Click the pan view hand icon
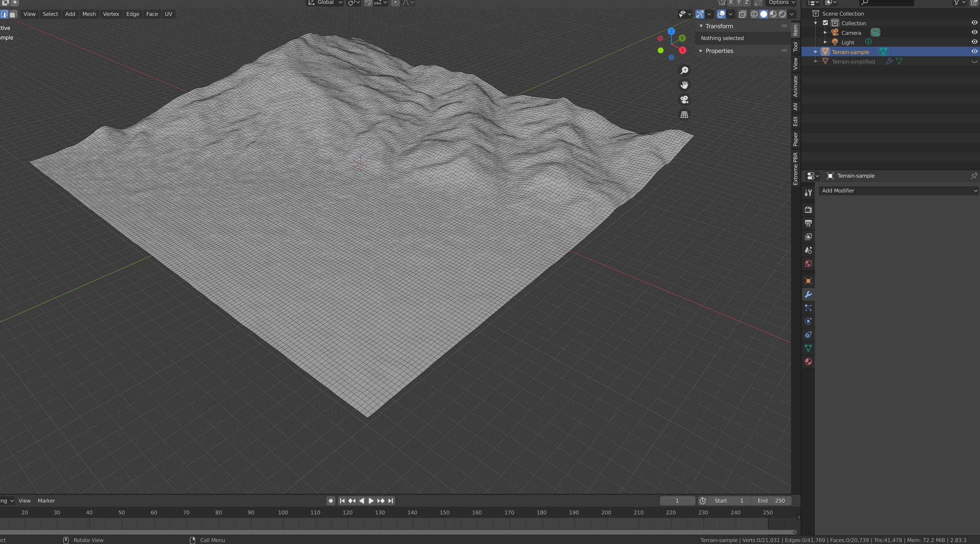This screenshot has width=980, height=544. coord(684,85)
